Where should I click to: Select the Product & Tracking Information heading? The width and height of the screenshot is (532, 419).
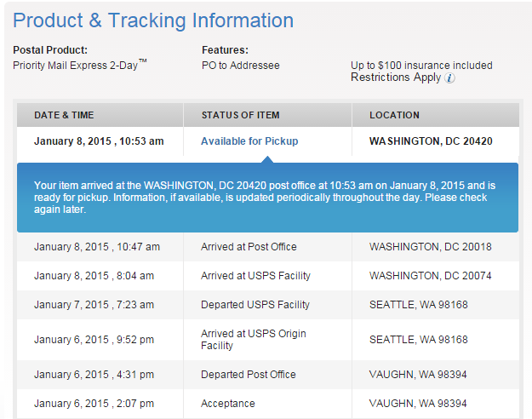pos(153,21)
